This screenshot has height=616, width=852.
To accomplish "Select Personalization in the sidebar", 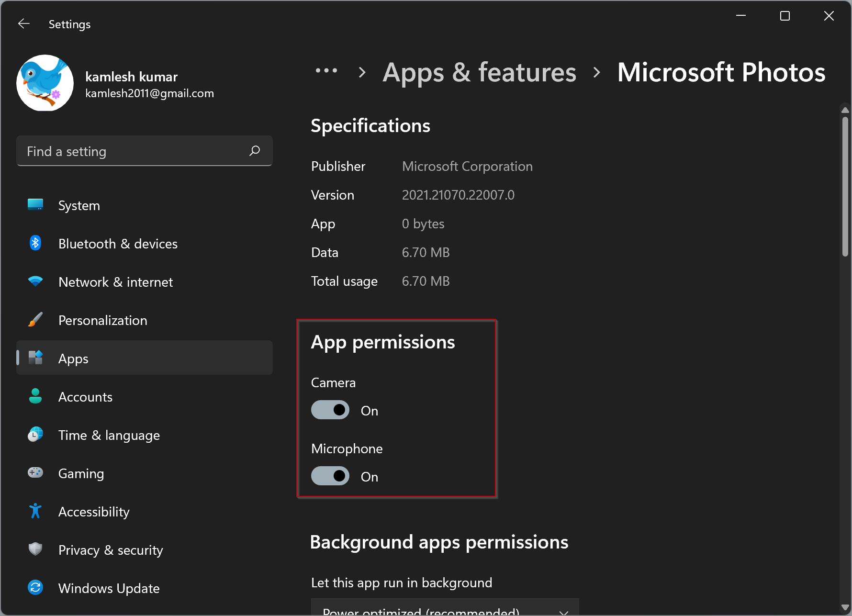I will click(x=145, y=320).
